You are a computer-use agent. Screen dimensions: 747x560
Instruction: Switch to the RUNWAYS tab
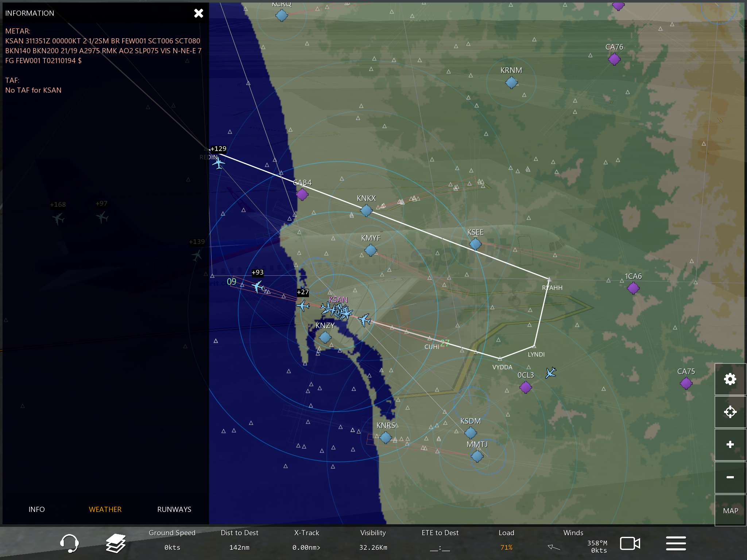tap(174, 509)
